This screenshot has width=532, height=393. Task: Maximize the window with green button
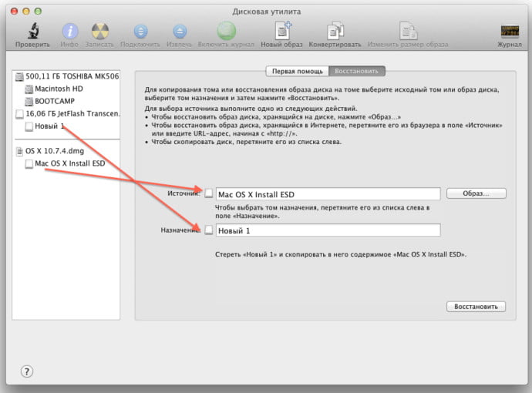tap(38, 11)
